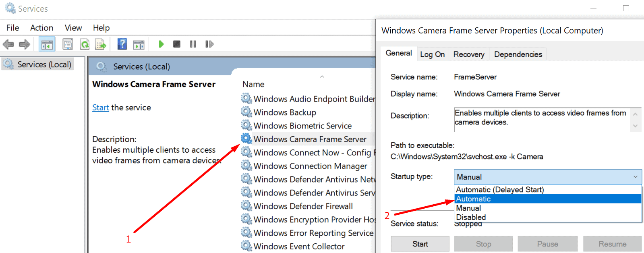
Task: Click the executable path text svchost.exe -k Camera
Action: coord(467,157)
